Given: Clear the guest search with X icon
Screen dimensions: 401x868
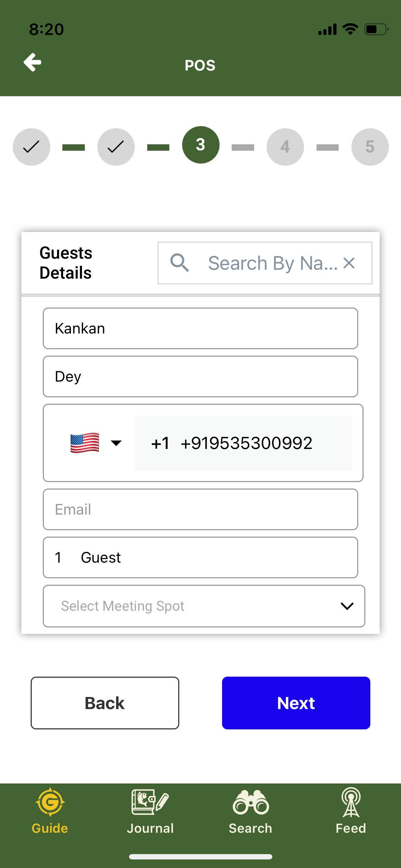Looking at the screenshot, I should coord(349,263).
